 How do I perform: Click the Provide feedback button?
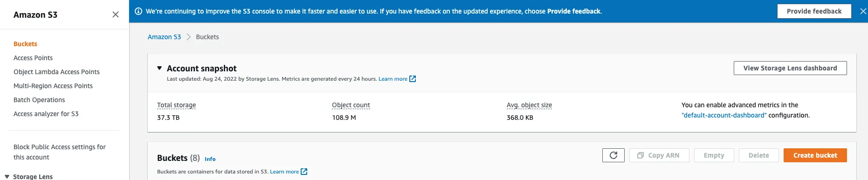click(x=814, y=11)
